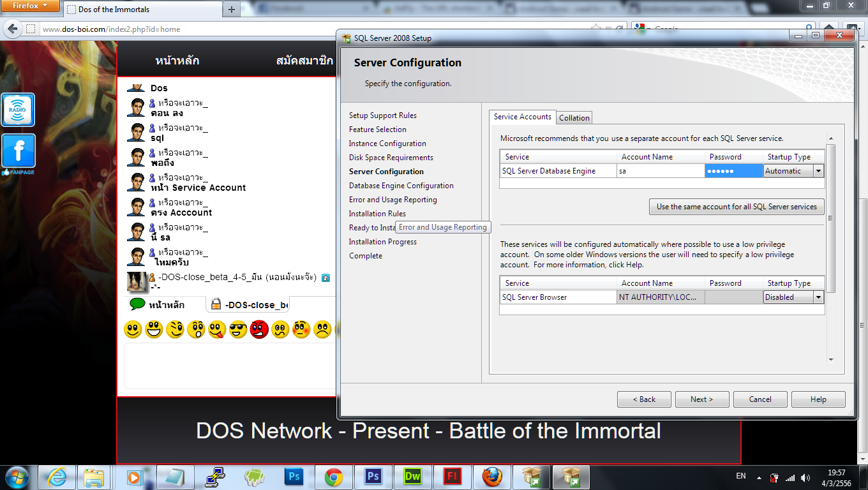Viewport: 868px width, 490px height.
Task: Click the Firefox address bar URL
Action: coord(112,29)
